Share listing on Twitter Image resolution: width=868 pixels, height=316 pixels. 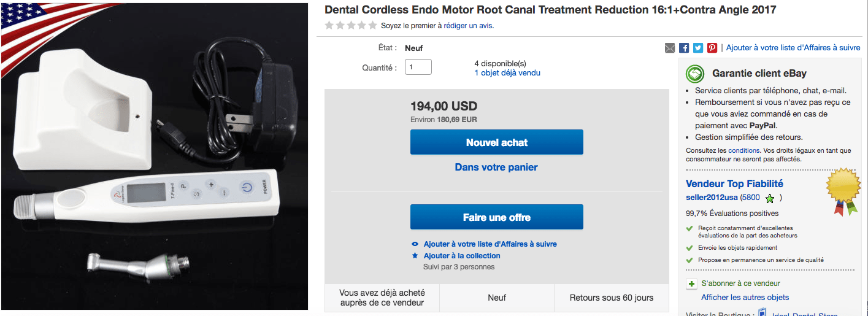[x=698, y=47]
